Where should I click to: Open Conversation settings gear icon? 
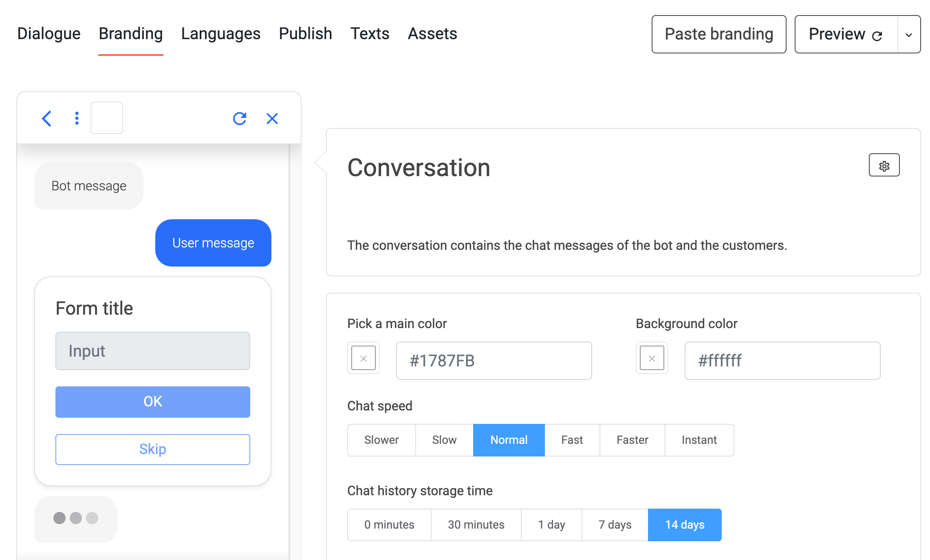(884, 165)
